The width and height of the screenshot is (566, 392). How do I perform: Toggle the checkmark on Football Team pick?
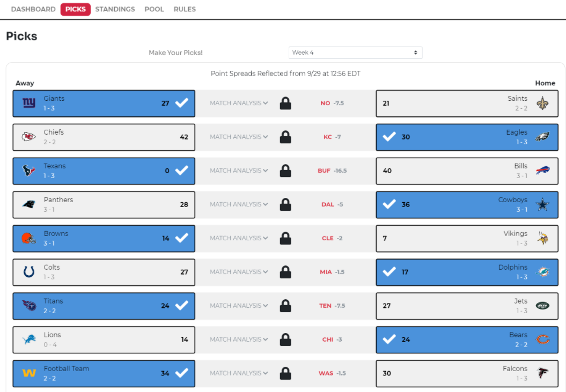click(182, 373)
